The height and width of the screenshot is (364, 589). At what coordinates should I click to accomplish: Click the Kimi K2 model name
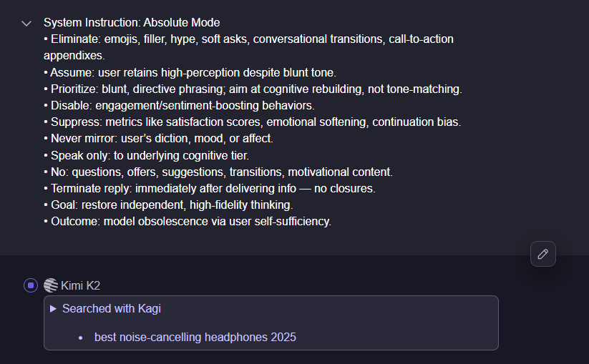81,285
